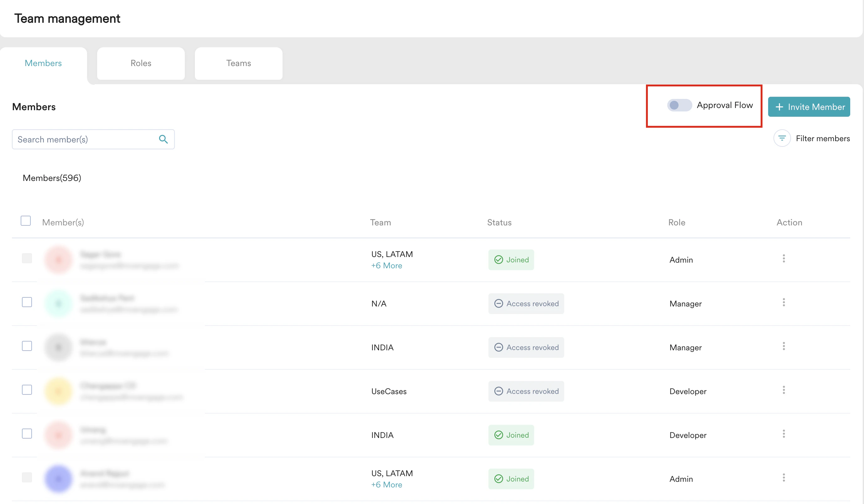Select the checkbox on the last Admin member row

tap(27, 477)
